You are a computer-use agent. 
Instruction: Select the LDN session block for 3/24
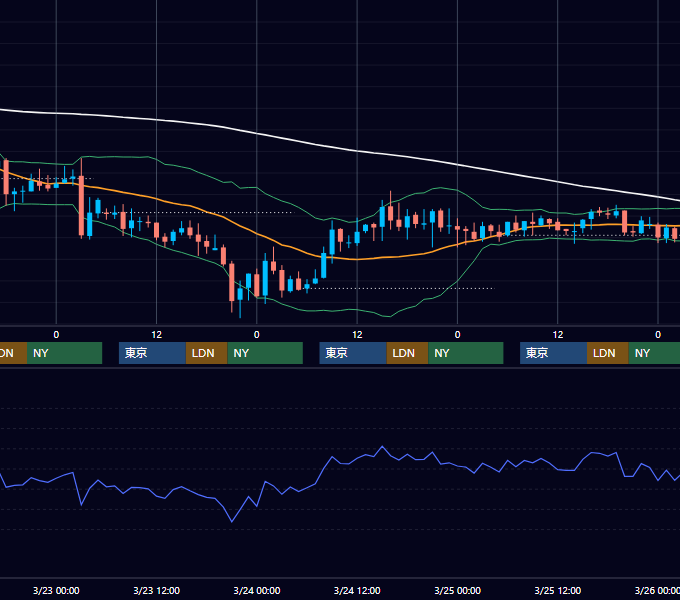click(x=407, y=353)
